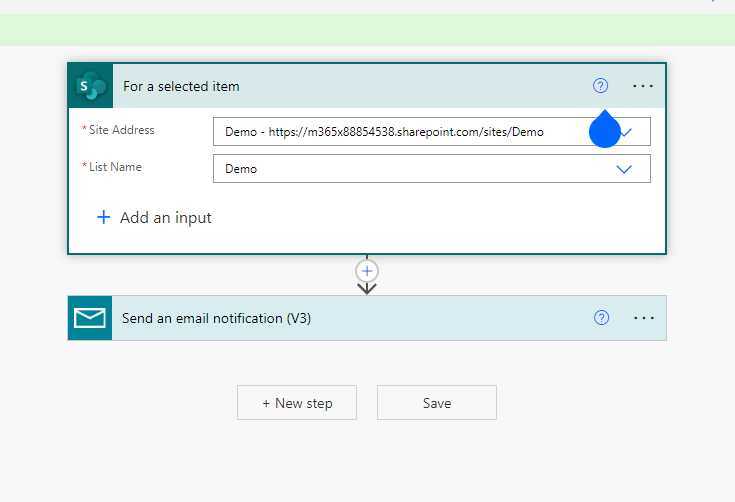Open ellipsis menu for For a selected item
Image resolution: width=735 pixels, height=502 pixels.
(x=643, y=86)
